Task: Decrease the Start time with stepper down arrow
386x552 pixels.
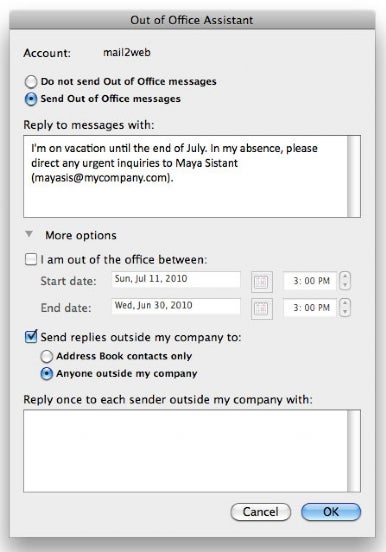Action: (x=345, y=285)
